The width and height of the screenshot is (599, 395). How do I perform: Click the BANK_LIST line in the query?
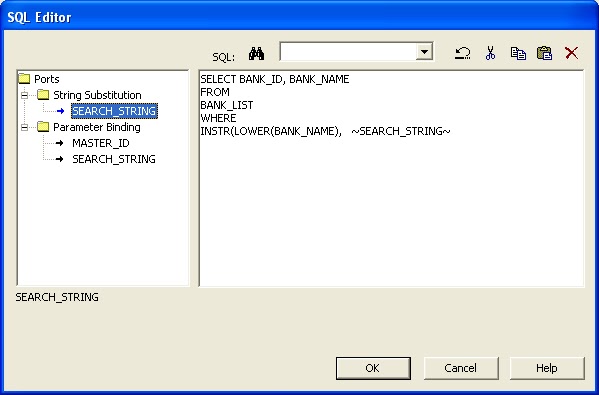(227, 105)
